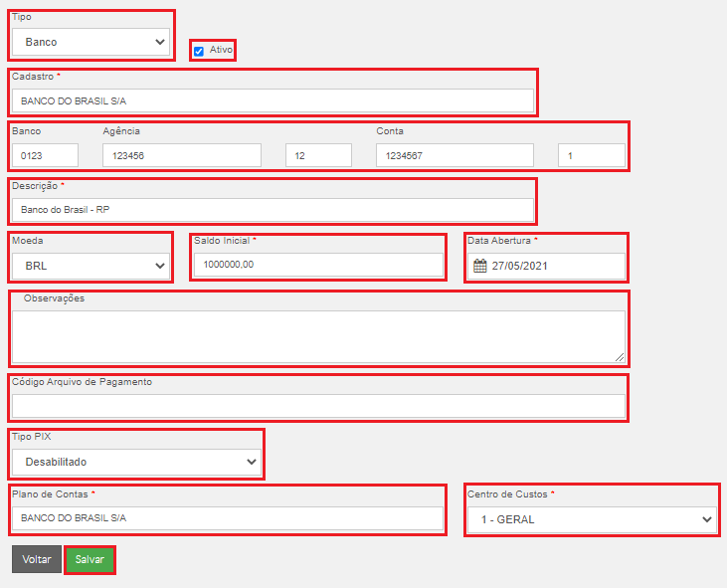The image size is (727, 588).
Task: Click the Cadastro field with BANCO DO BRASIL S/A
Action: pyautogui.click(x=273, y=100)
